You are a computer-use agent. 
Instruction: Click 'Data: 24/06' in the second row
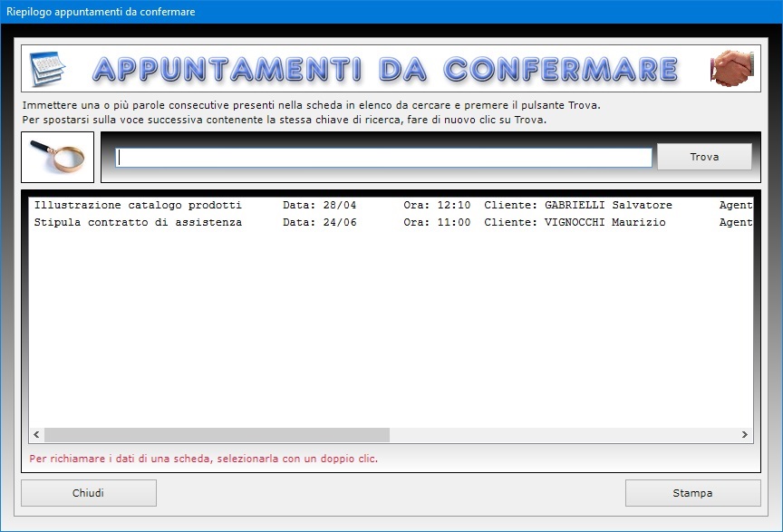[x=320, y=222]
